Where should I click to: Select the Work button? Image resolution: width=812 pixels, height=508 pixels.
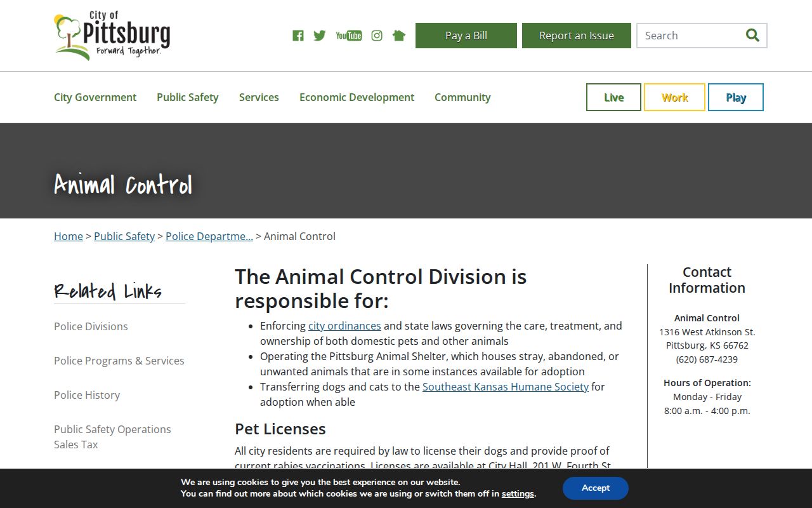tap(674, 97)
